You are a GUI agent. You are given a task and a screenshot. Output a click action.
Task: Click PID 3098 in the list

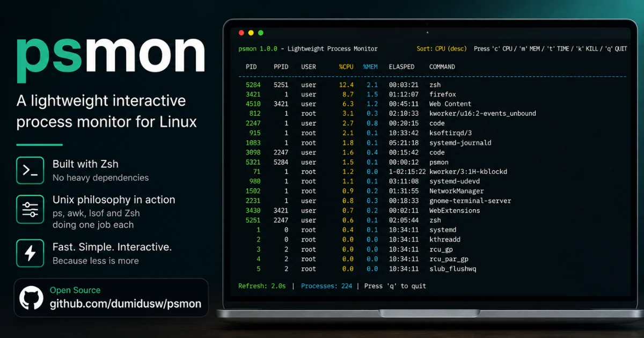(253, 152)
